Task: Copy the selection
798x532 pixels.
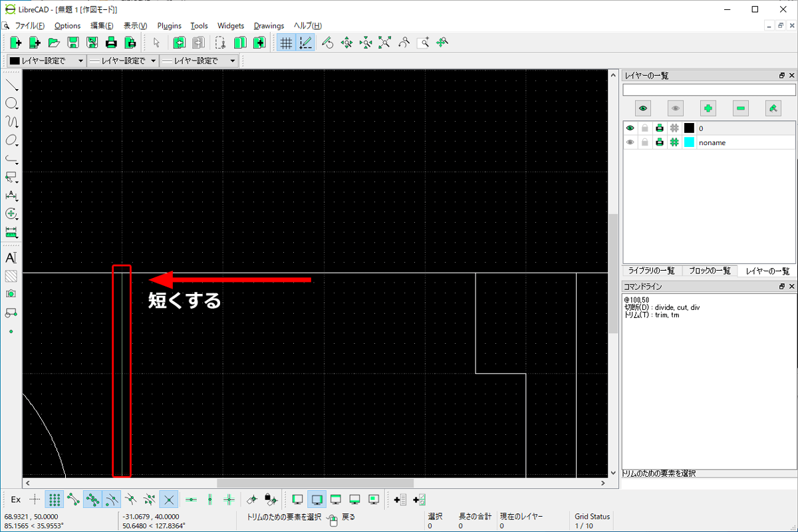Action: 239,43
